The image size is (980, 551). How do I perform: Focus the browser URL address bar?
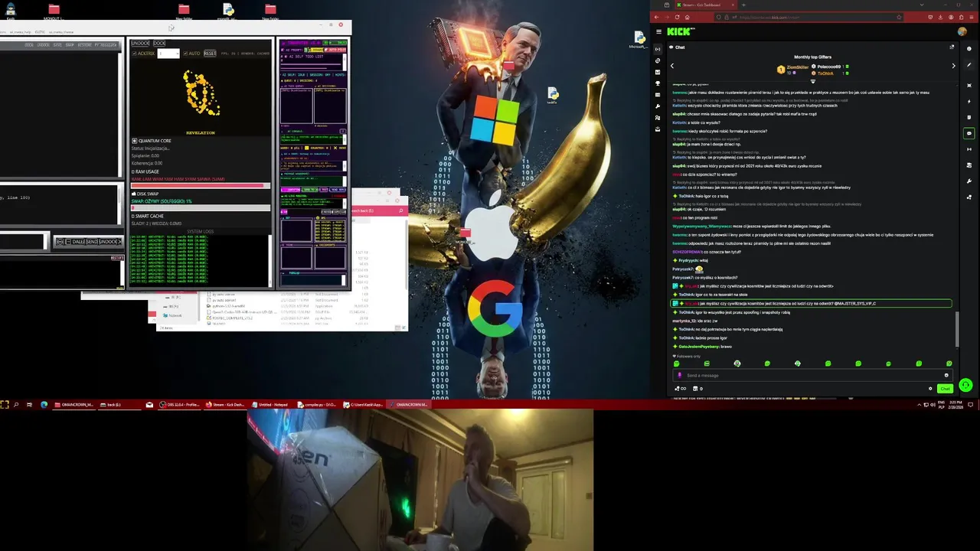tap(808, 17)
